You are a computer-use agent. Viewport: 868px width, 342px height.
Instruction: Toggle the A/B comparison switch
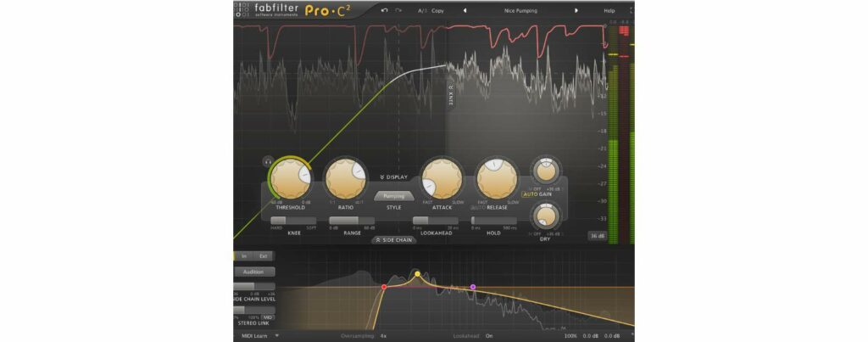point(422,11)
